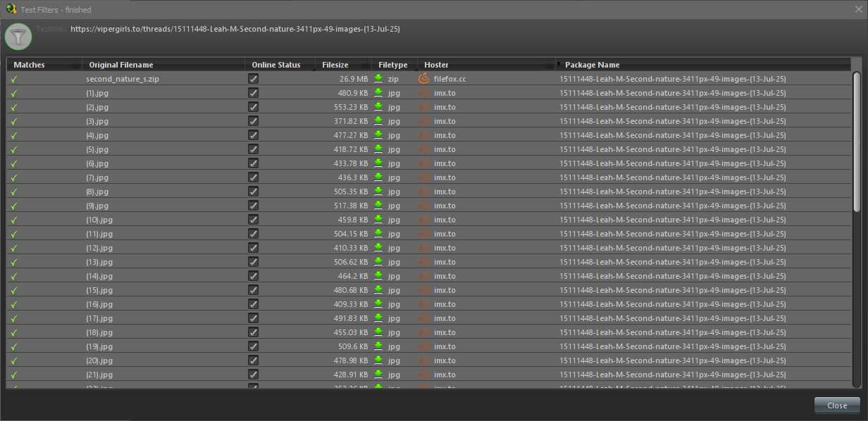The height and width of the screenshot is (421, 868).
Task: Click imx.to hoster icon in (15).jpg row
Action: (x=424, y=290)
